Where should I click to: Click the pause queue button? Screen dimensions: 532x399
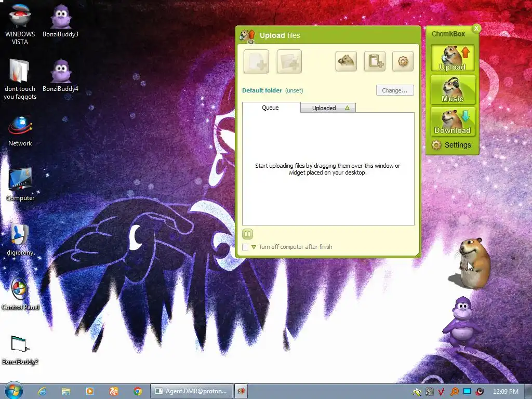click(x=247, y=234)
